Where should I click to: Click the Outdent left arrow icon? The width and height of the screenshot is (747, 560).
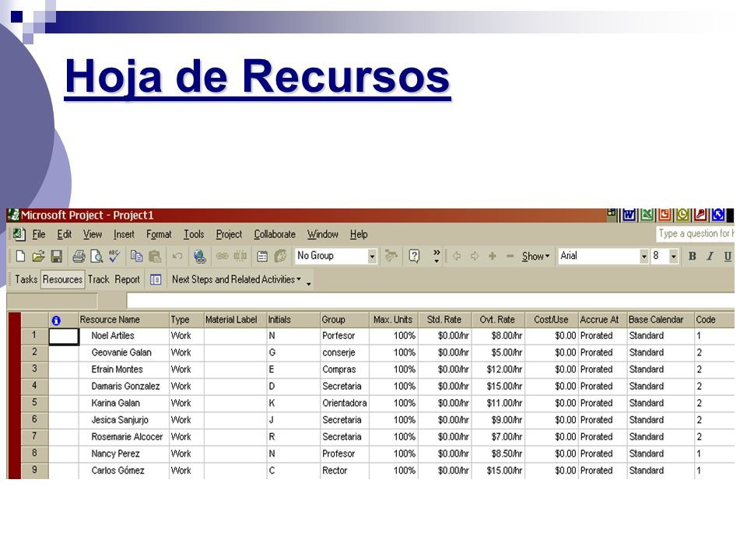click(x=457, y=256)
